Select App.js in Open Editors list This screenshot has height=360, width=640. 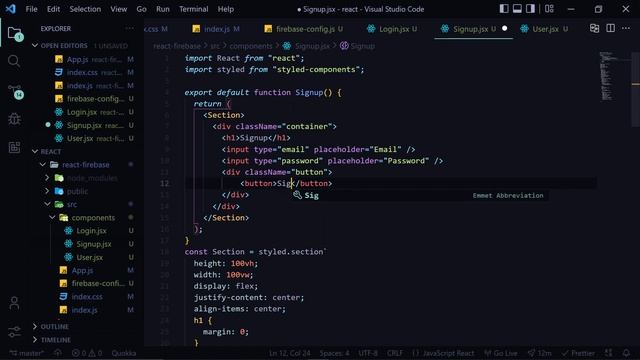[78, 59]
